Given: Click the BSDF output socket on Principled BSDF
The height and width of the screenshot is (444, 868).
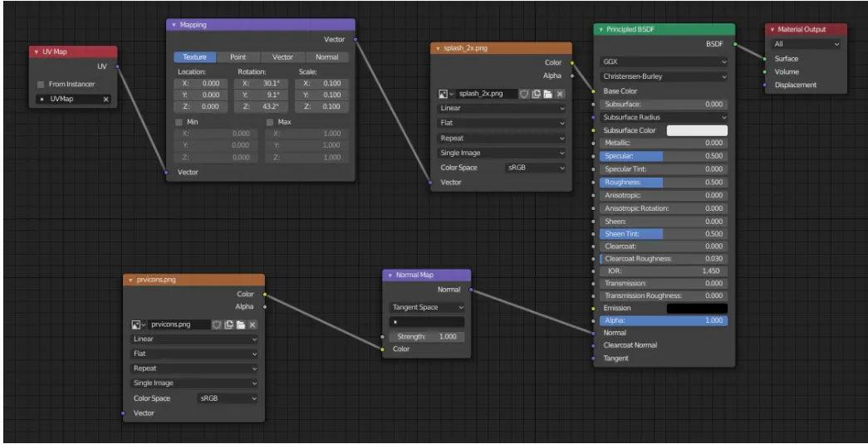Looking at the screenshot, I should (735, 44).
